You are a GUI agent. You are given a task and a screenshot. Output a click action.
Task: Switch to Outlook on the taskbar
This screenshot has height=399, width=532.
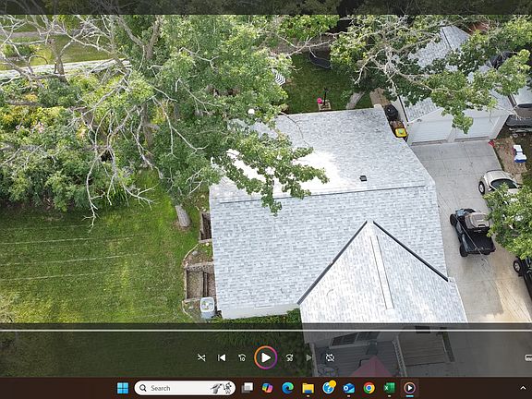[x=349, y=388]
